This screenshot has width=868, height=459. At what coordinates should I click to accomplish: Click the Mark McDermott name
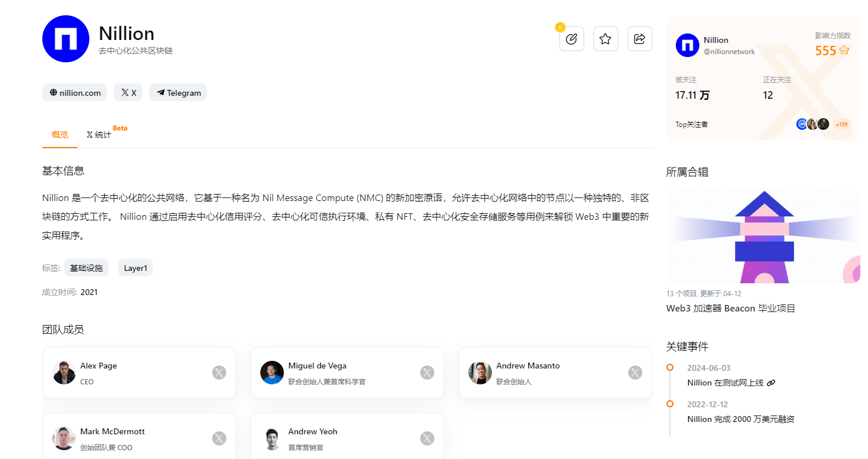point(112,431)
